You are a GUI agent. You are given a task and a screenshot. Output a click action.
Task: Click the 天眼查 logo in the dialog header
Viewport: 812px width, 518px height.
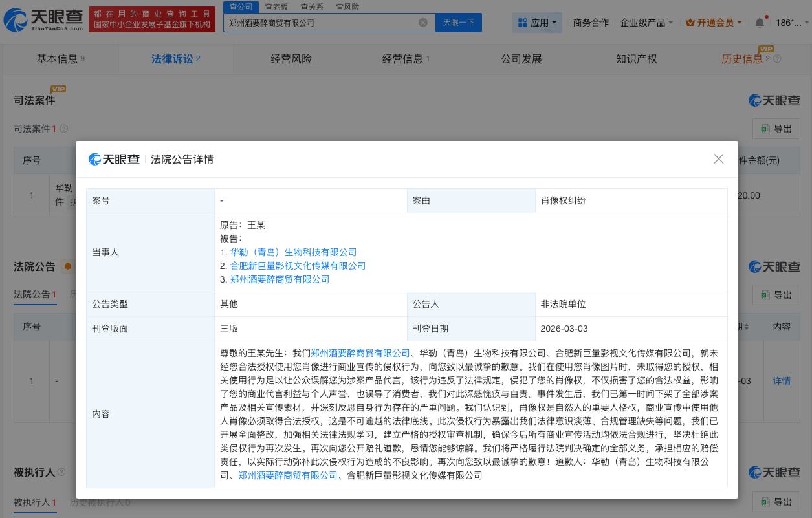pos(115,159)
